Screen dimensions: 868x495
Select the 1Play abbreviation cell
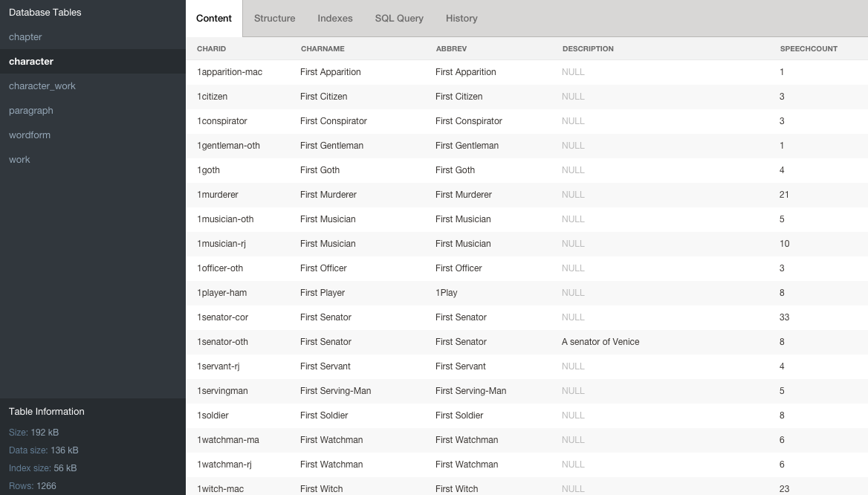pyautogui.click(x=447, y=293)
